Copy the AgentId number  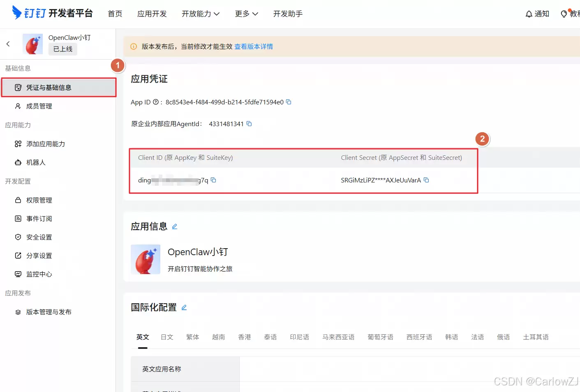point(249,124)
